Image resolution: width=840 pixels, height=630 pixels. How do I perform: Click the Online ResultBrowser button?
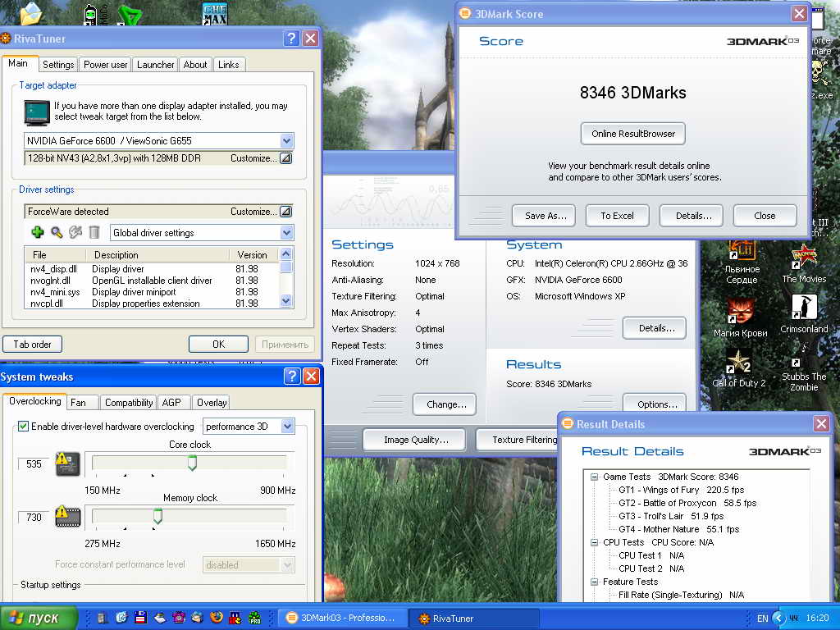tap(632, 134)
